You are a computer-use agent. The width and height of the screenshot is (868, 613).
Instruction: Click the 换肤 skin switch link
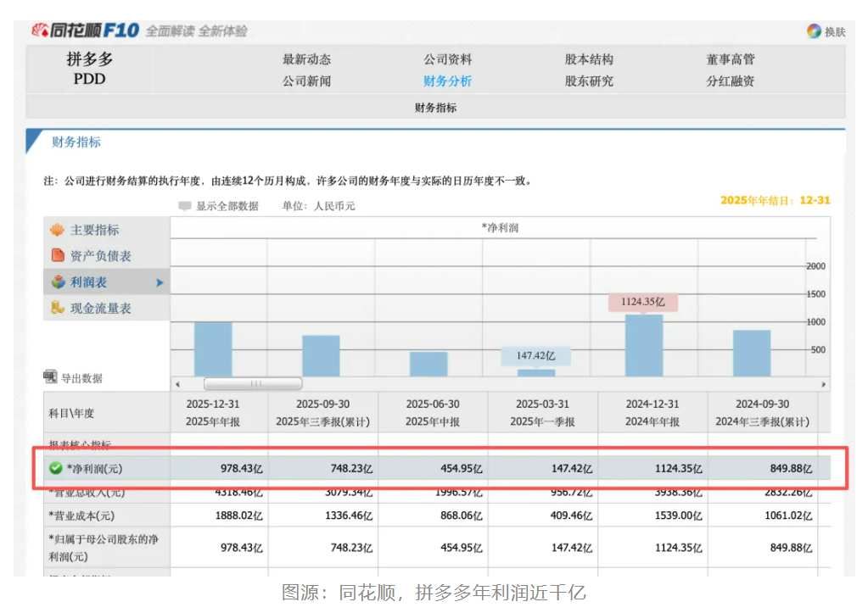836,31
